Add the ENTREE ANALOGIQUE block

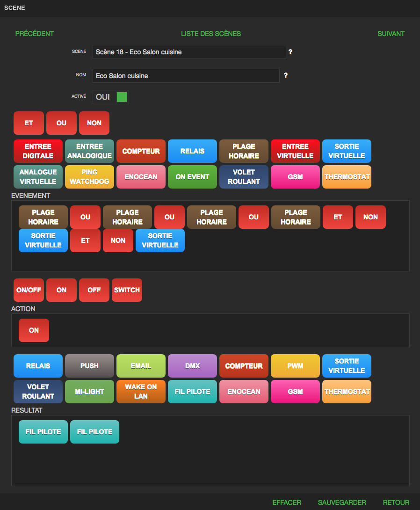click(89, 151)
